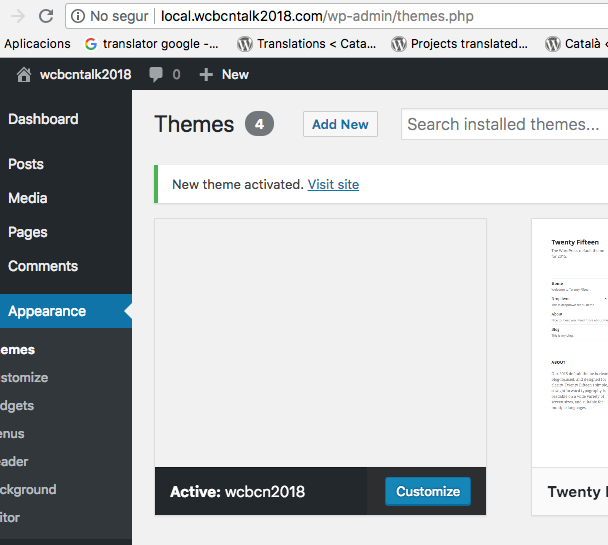Click 'New theme activated.' notice text
Image resolution: width=608 pixels, height=545 pixels.
coord(238,185)
